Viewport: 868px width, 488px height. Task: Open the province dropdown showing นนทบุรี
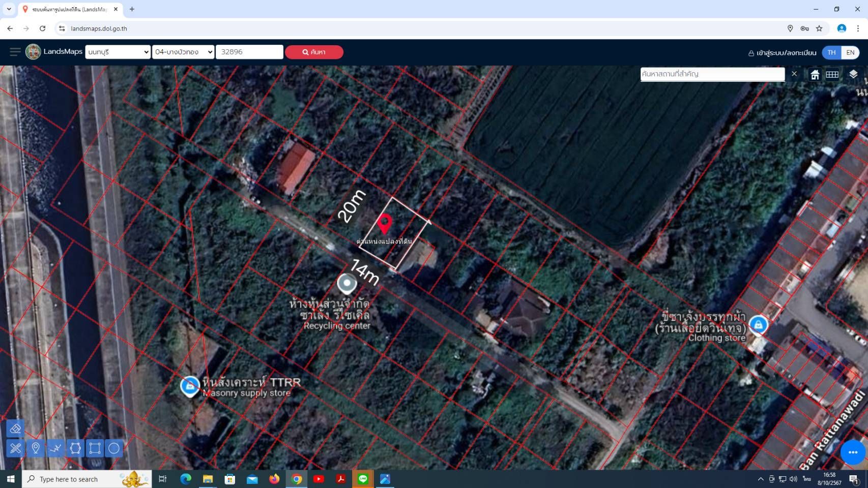click(118, 52)
